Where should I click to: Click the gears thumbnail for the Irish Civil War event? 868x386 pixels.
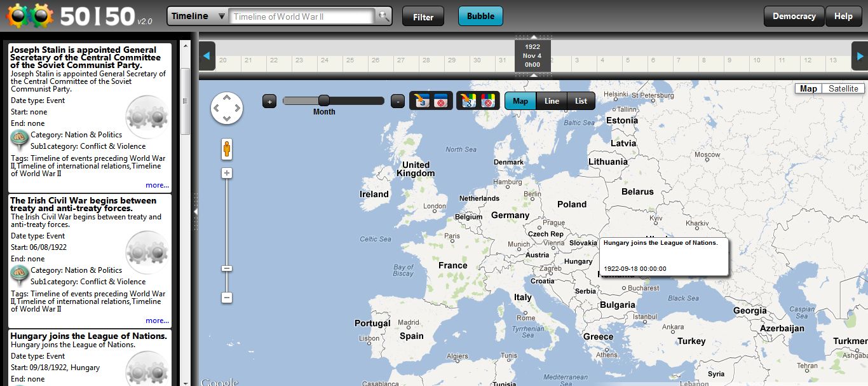click(x=147, y=252)
